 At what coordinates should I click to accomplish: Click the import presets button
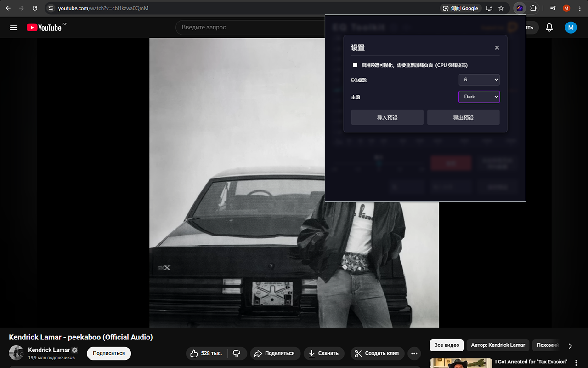(387, 117)
